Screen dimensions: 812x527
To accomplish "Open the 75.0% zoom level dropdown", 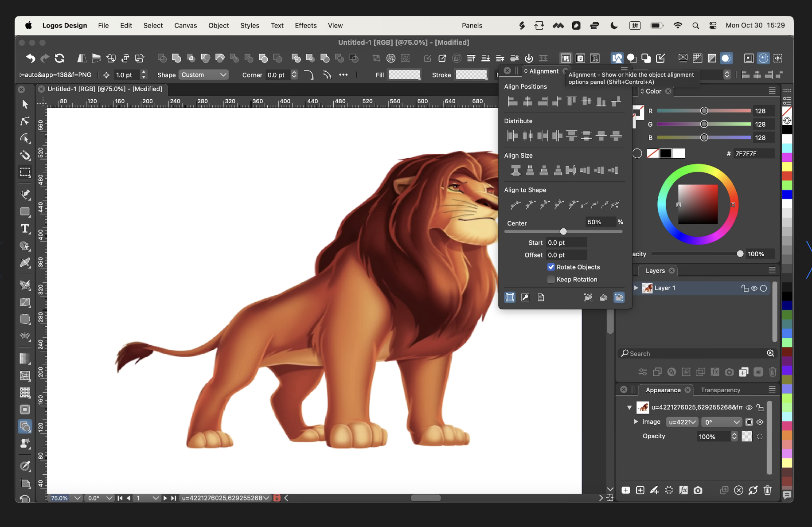I will pos(77,498).
